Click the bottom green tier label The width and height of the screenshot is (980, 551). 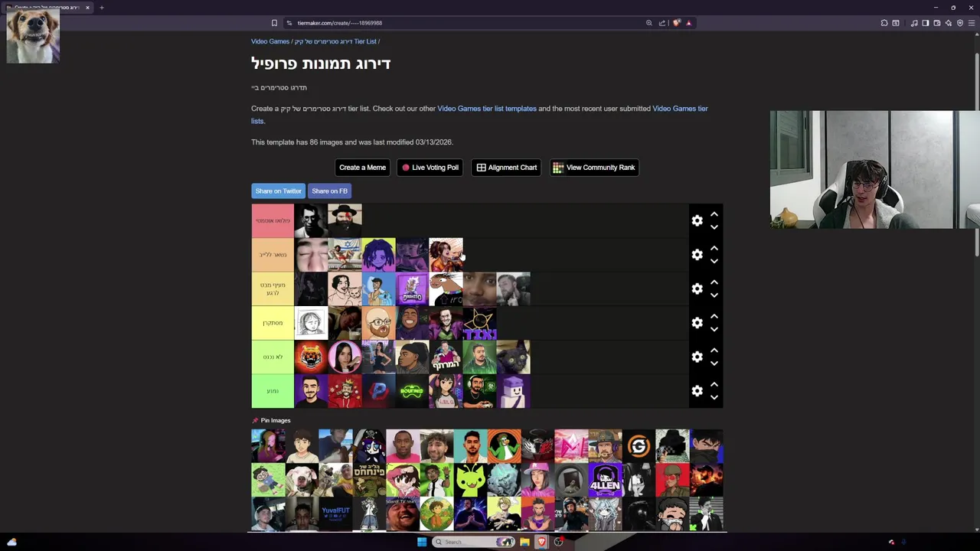[273, 391]
